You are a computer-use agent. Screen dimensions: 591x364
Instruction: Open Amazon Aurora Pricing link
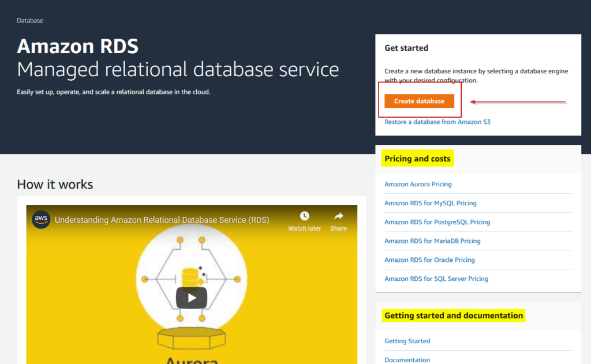coord(418,184)
